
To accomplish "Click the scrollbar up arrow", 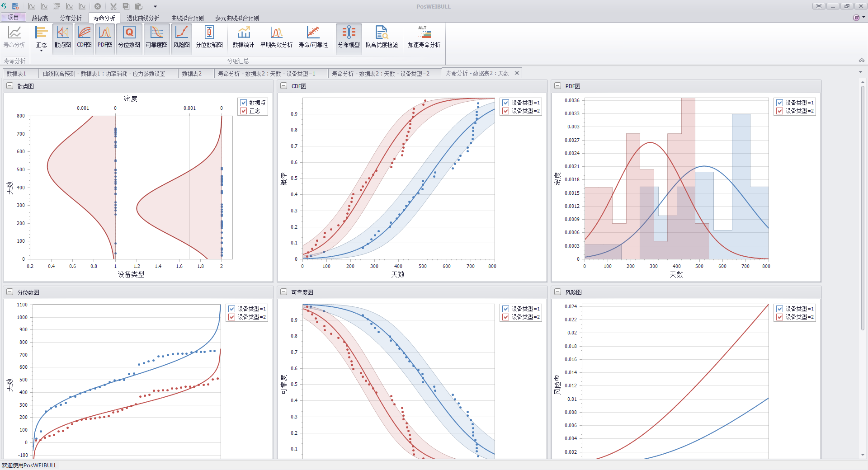I will tap(863, 82).
